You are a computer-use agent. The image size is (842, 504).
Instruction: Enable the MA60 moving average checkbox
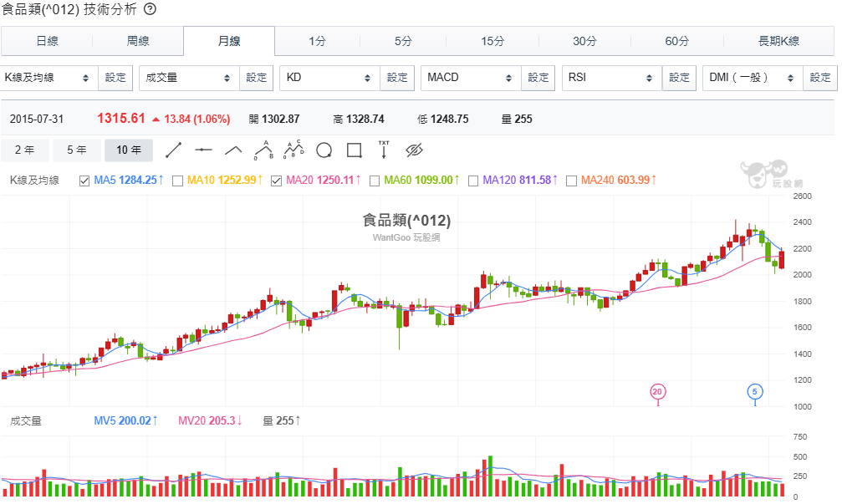click(x=375, y=181)
